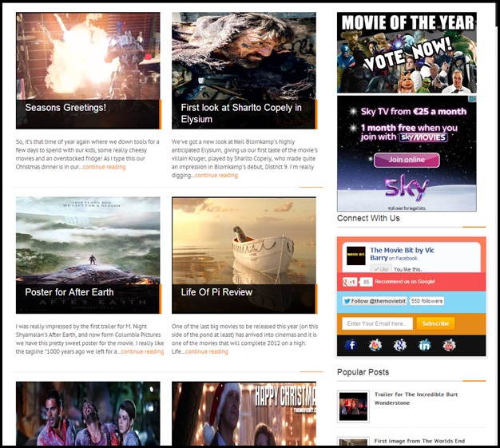This screenshot has width=500, height=448.
Task: Follow @themoviebit on Twitter
Action: pos(375,301)
